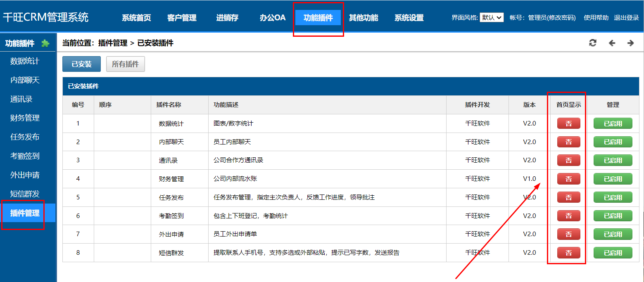This screenshot has width=644, height=282.
Task: Switch to the 所有插件 tab
Action: pos(126,64)
